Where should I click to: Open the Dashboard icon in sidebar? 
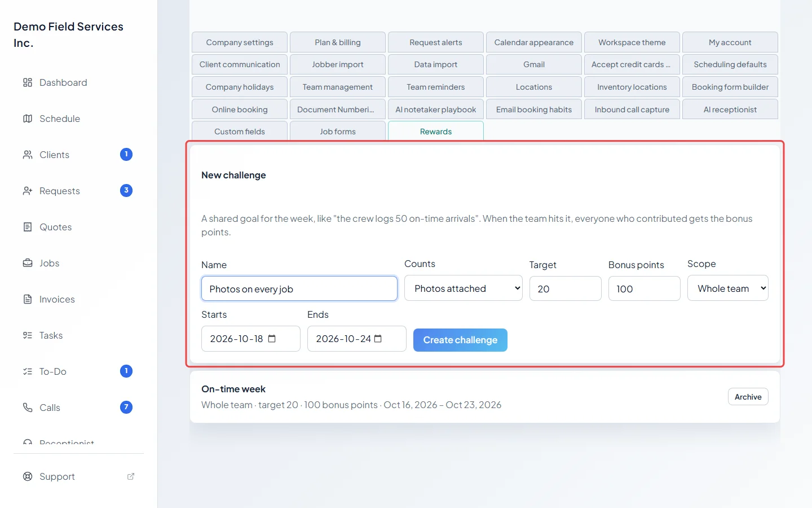[28, 82]
